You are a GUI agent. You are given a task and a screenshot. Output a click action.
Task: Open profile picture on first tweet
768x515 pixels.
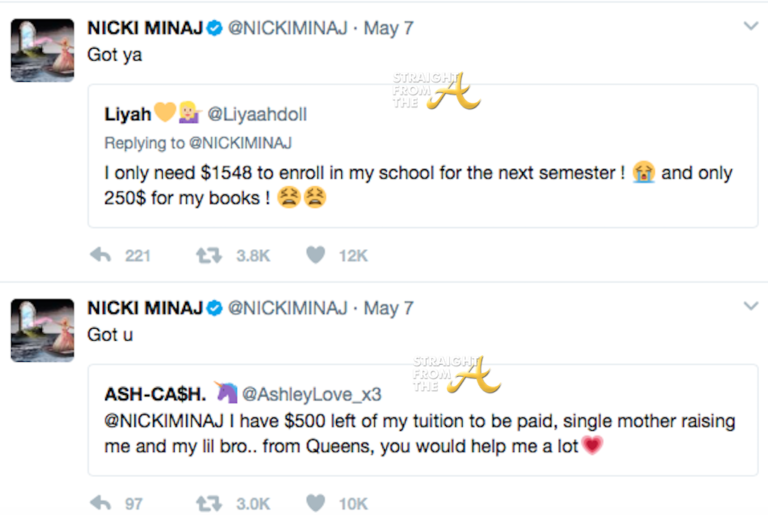coord(42,50)
